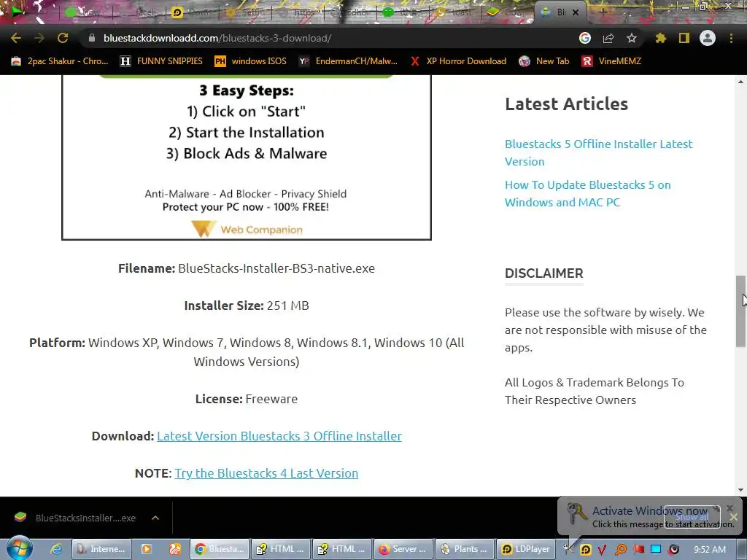Open the EndermanCH/Malw... bookmark
The image size is (747, 560).
pyautogui.click(x=348, y=61)
